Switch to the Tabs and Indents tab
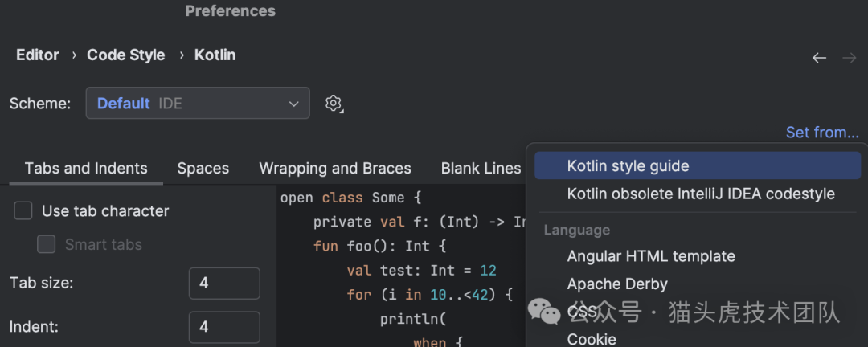 (86, 168)
